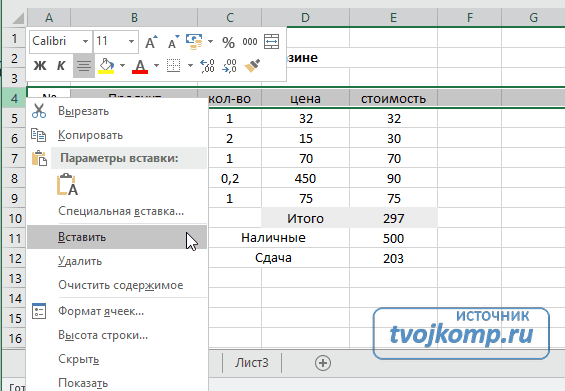Toggle italic К formatting
The width and height of the screenshot is (565, 391).
(x=61, y=66)
